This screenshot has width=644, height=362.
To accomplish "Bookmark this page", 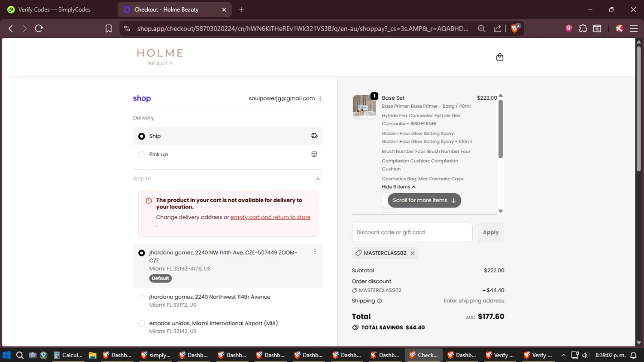I will click(109, 28).
